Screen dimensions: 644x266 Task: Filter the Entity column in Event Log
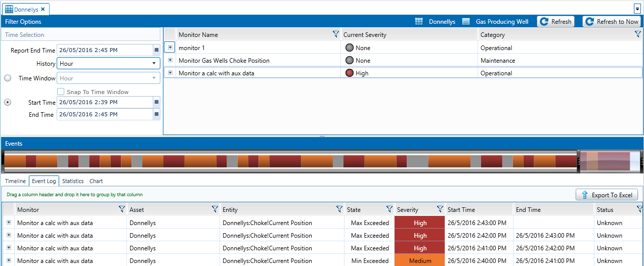(x=339, y=209)
